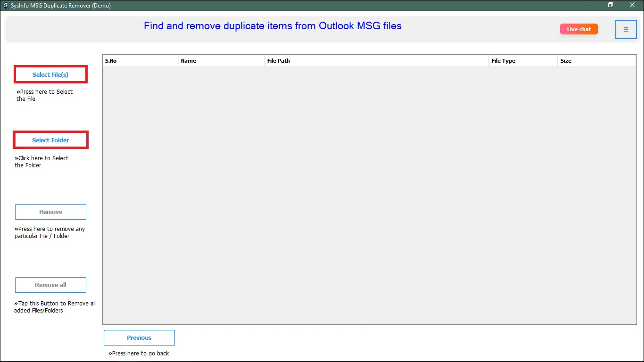Hit the Remove all button

pos(50,285)
